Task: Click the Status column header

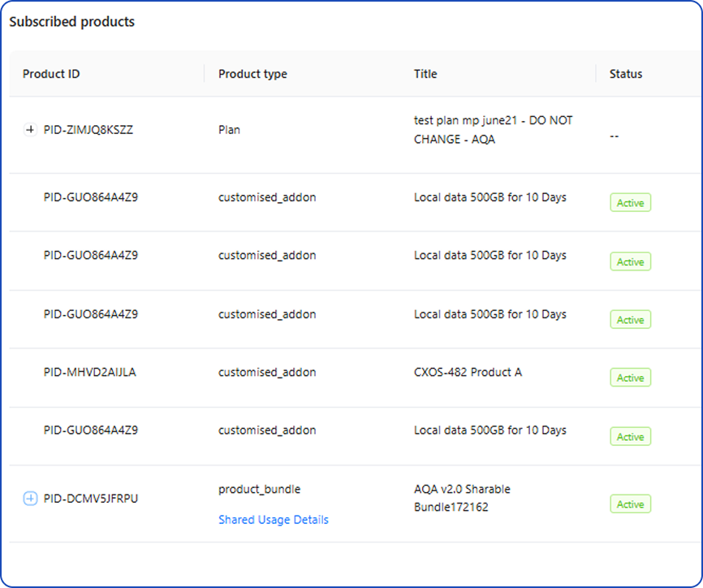Action: [626, 74]
